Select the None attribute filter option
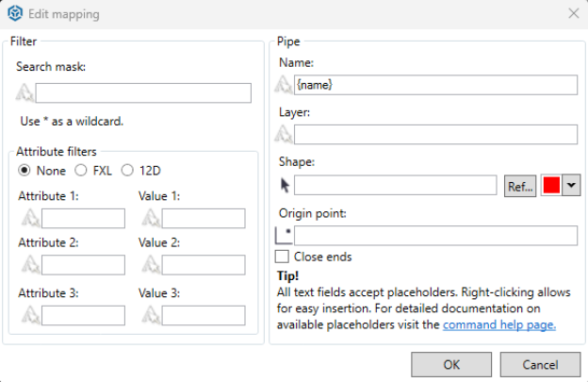This screenshot has width=588, height=382. [24, 170]
